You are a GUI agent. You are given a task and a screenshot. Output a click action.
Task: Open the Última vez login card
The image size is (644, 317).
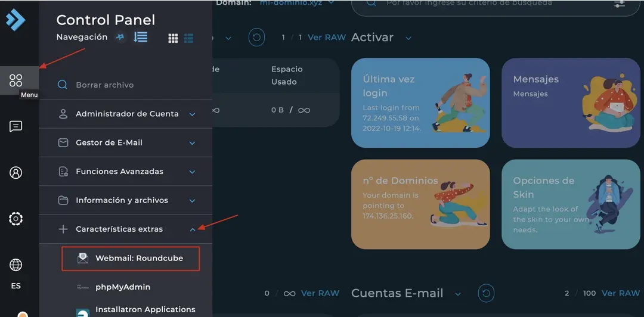pyautogui.click(x=420, y=102)
